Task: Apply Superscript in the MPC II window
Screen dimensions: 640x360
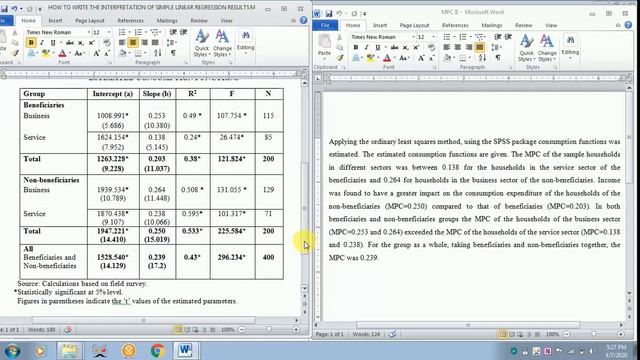Action: pyautogui.click(x=416, y=47)
